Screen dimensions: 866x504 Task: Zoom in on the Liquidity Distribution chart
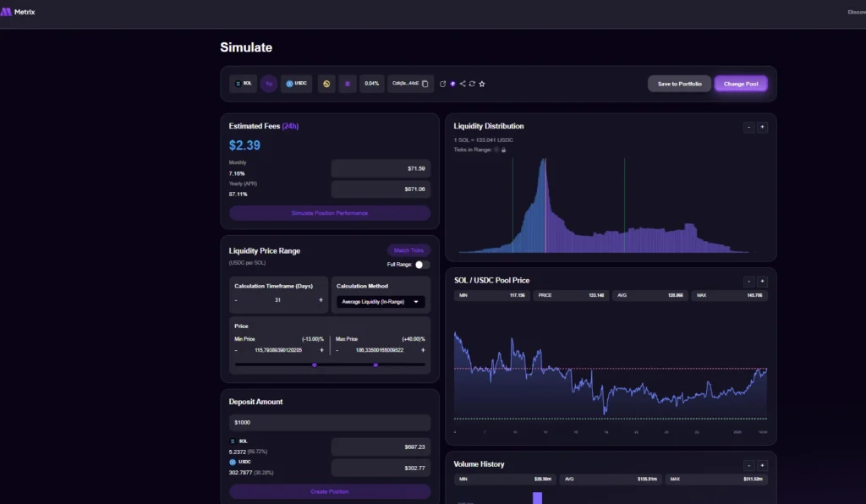click(762, 127)
